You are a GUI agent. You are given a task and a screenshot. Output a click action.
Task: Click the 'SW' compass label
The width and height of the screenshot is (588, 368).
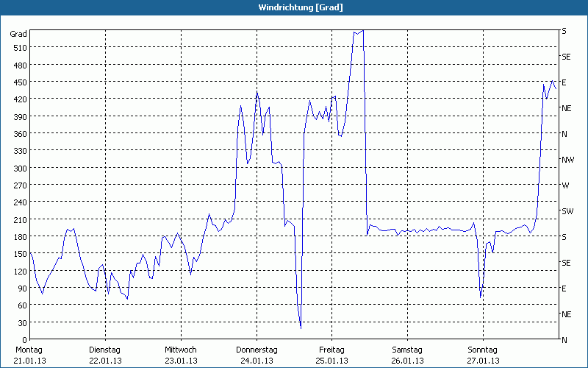pos(567,211)
